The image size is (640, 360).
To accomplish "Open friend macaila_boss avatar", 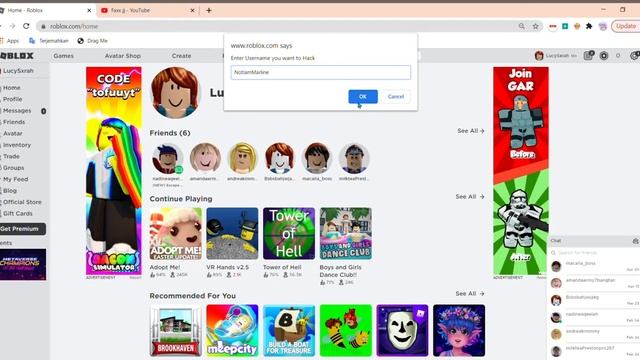I will pyautogui.click(x=317, y=158).
